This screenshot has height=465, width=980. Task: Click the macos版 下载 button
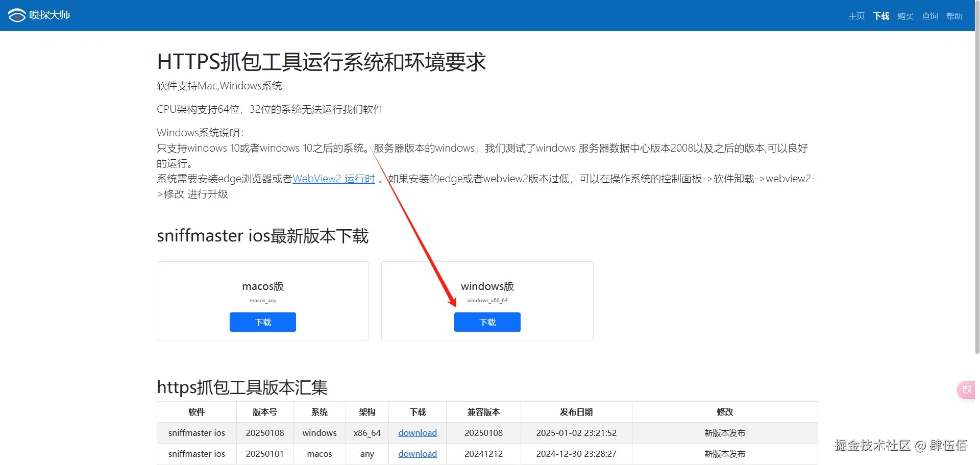coord(262,322)
